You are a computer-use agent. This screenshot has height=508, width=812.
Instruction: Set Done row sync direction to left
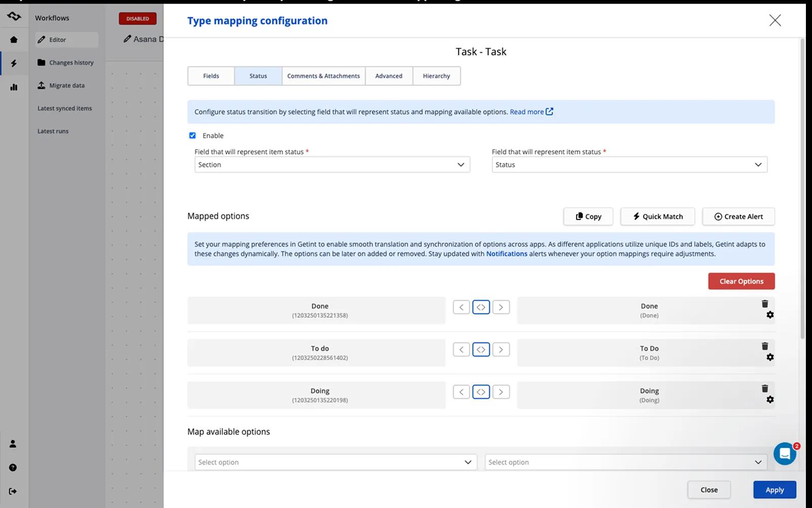click(x=461, y=307)
